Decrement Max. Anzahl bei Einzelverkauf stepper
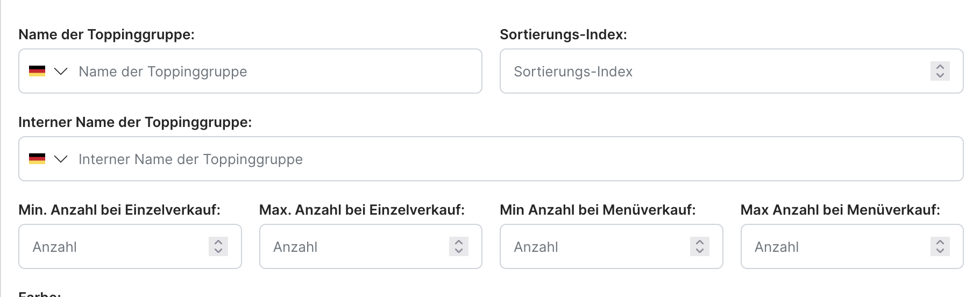980x297 pixels. pyautogui.click(x=459, y=251)
